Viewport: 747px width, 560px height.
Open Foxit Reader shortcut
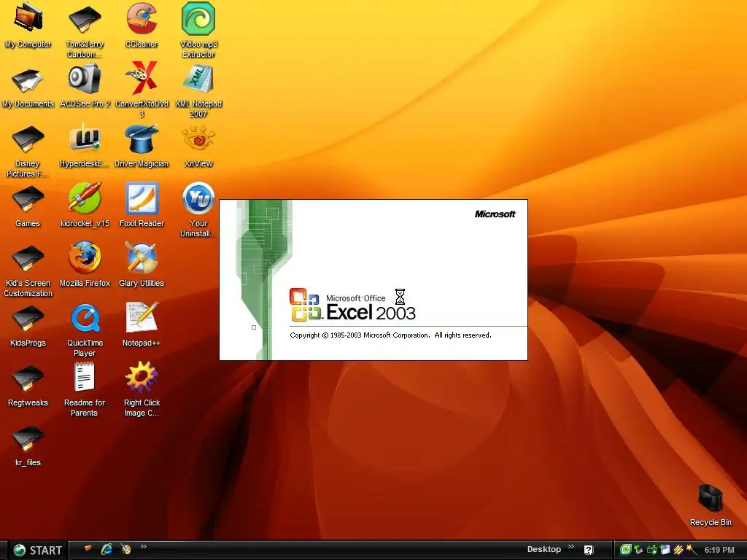tap(142, 205)
